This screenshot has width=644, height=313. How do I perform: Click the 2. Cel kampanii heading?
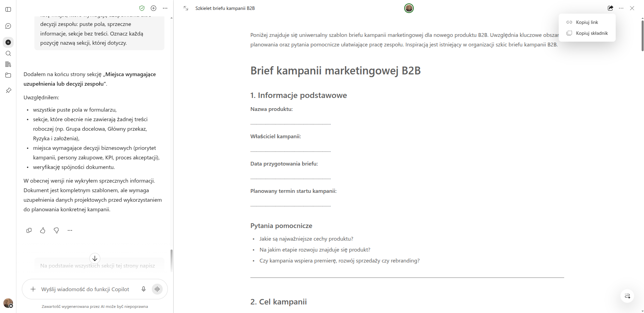(x=279, y=302)
